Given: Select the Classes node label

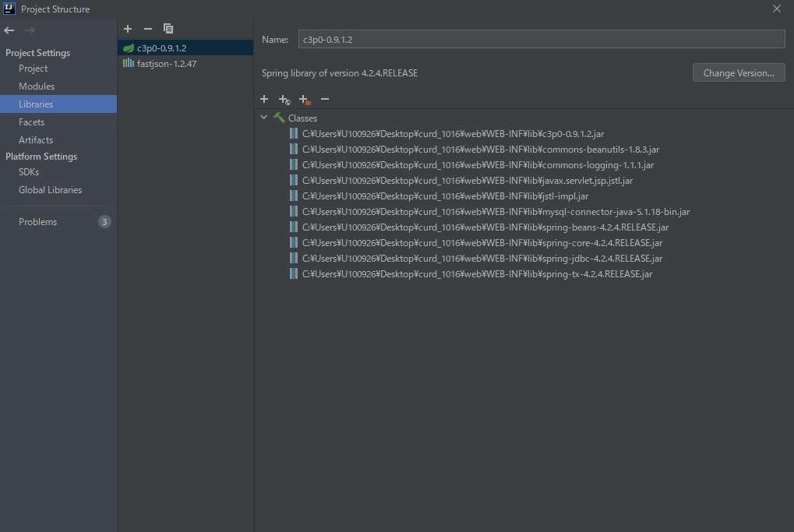Looking at the screenshot, I should (302, 118).
